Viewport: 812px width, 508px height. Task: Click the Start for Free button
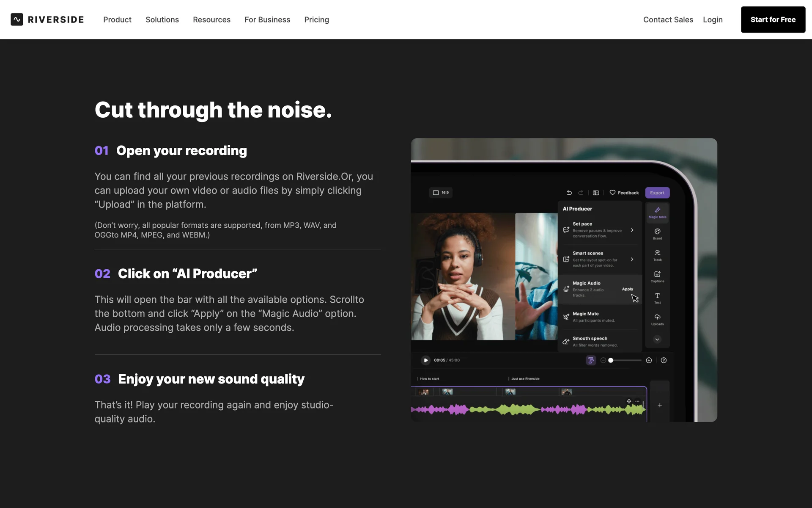[x=773, y=19]
